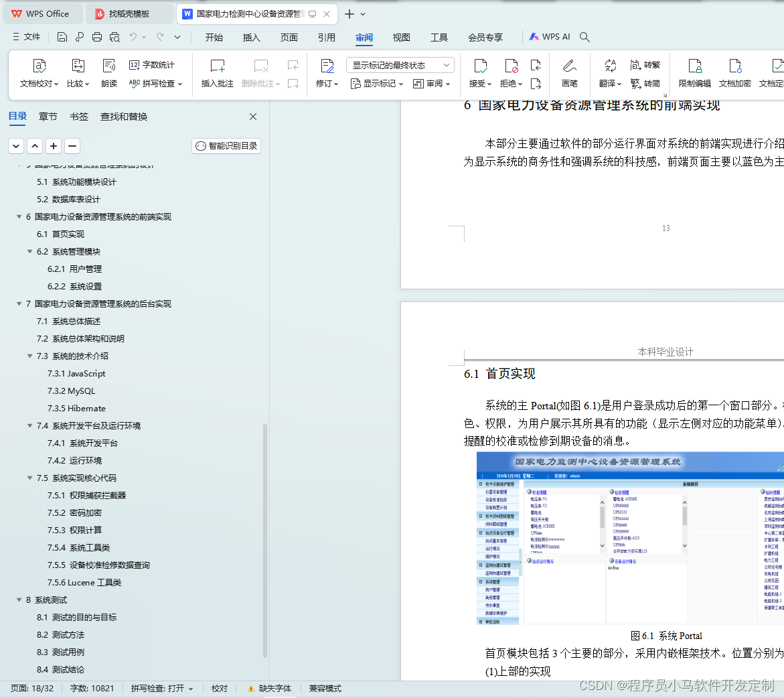Collapse the 8 系统测试 tree node
The image size is (784, 698).
click(19, 600)
